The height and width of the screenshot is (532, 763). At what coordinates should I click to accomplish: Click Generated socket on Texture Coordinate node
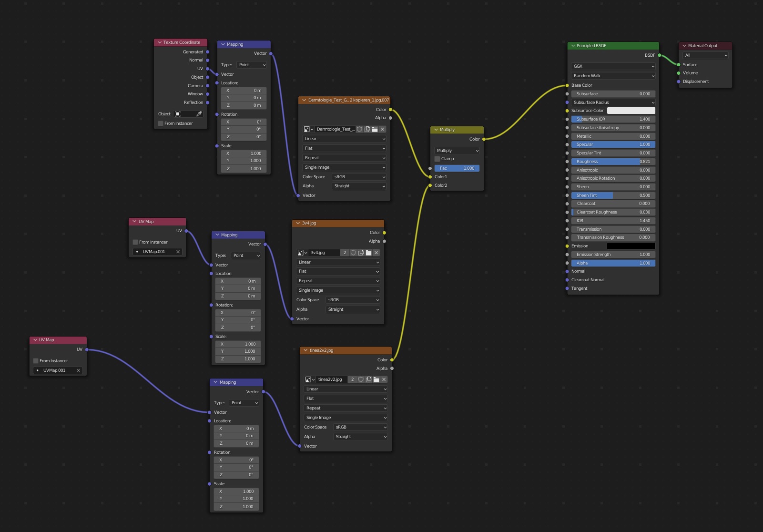207,52
